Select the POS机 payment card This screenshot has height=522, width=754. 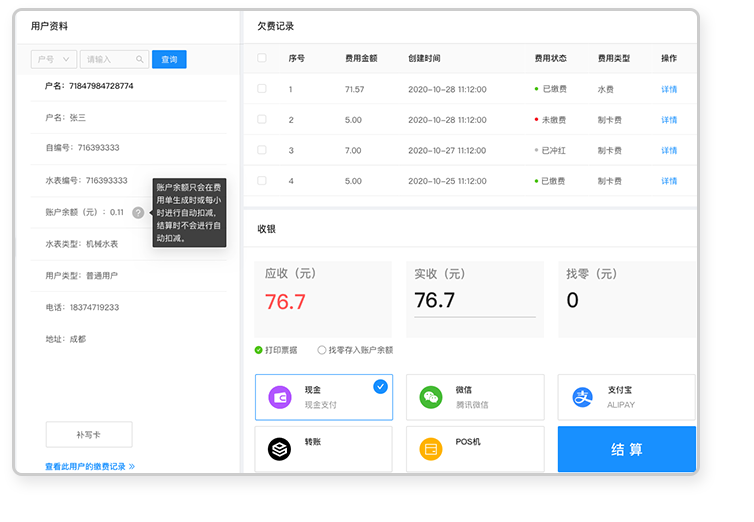(475, 449)
